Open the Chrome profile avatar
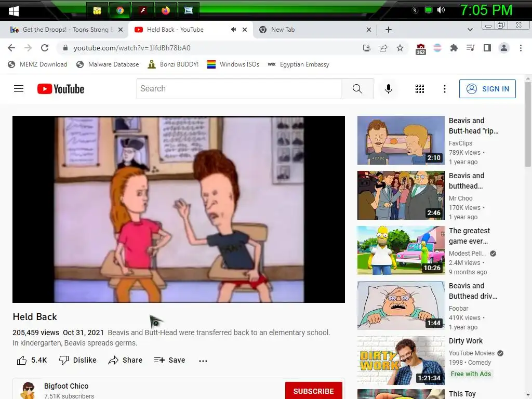 [504, 48]
